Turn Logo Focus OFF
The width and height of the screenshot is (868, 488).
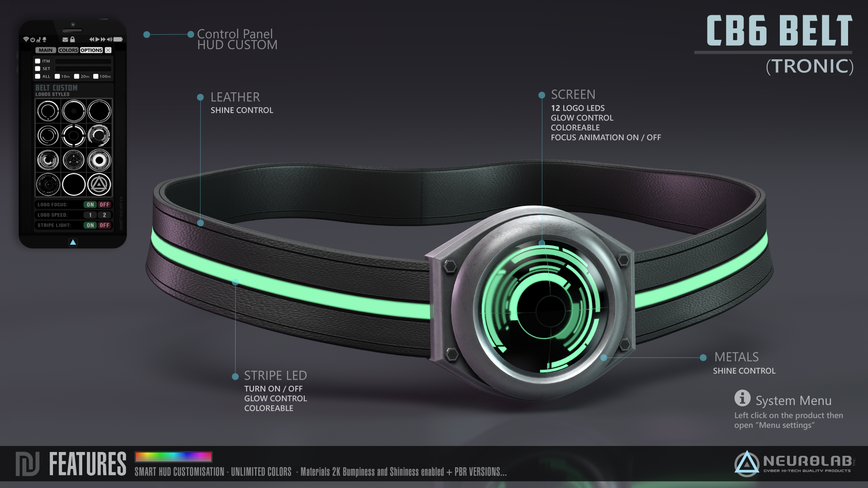pyautogui.click(x=104, y=205)
